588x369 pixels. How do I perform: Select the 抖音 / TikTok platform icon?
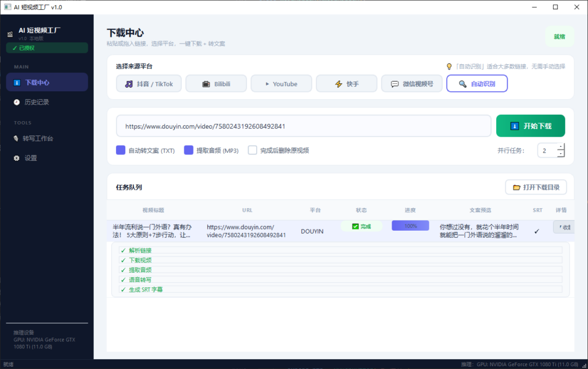pyautogui.click(x=129, y=84)
